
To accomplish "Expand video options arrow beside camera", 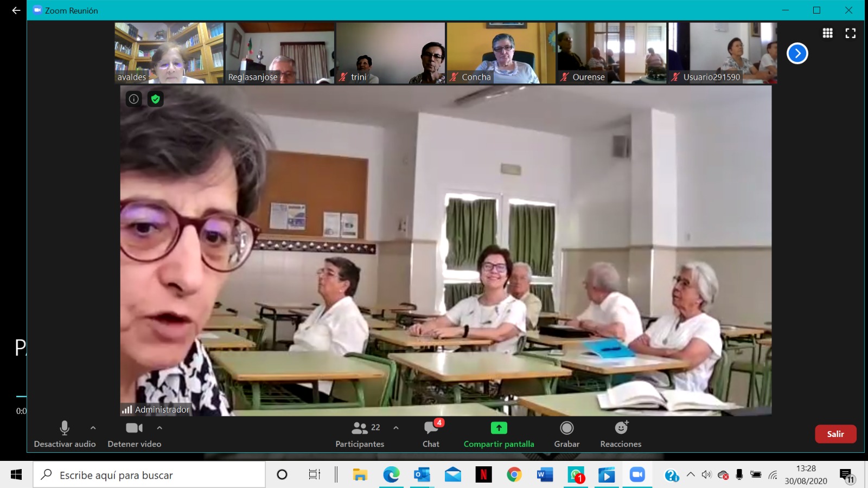I will coord(159,428).
